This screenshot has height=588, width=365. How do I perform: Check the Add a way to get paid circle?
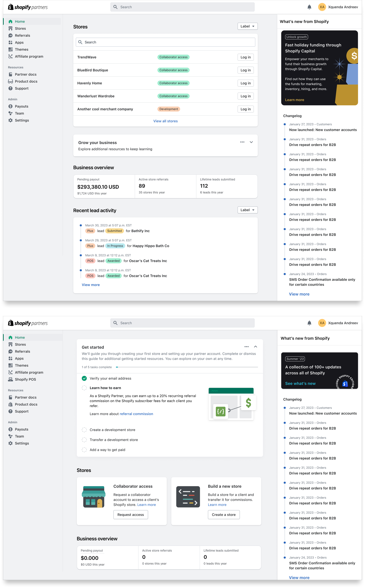coord(84,450)
